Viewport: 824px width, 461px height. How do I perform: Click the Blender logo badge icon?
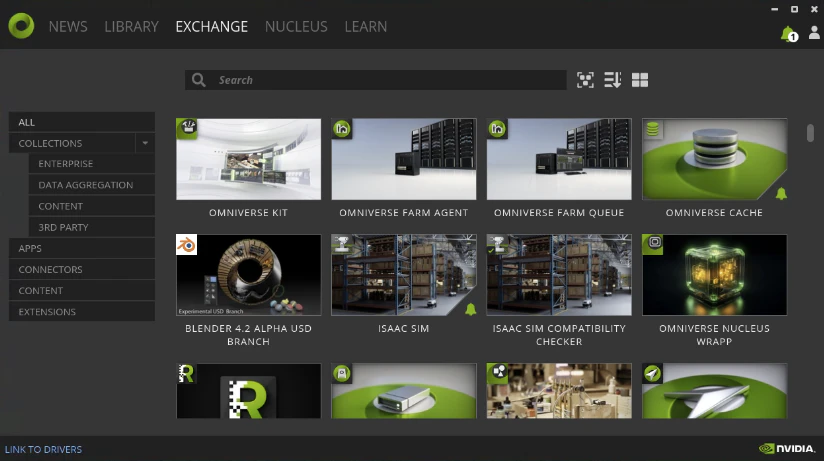click(187, 244)
